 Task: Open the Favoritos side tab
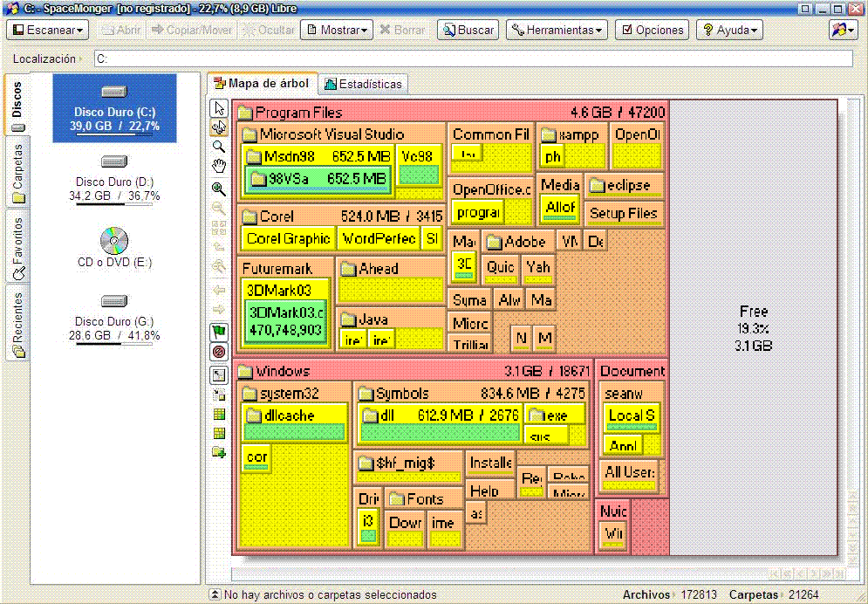click(17, 247)
